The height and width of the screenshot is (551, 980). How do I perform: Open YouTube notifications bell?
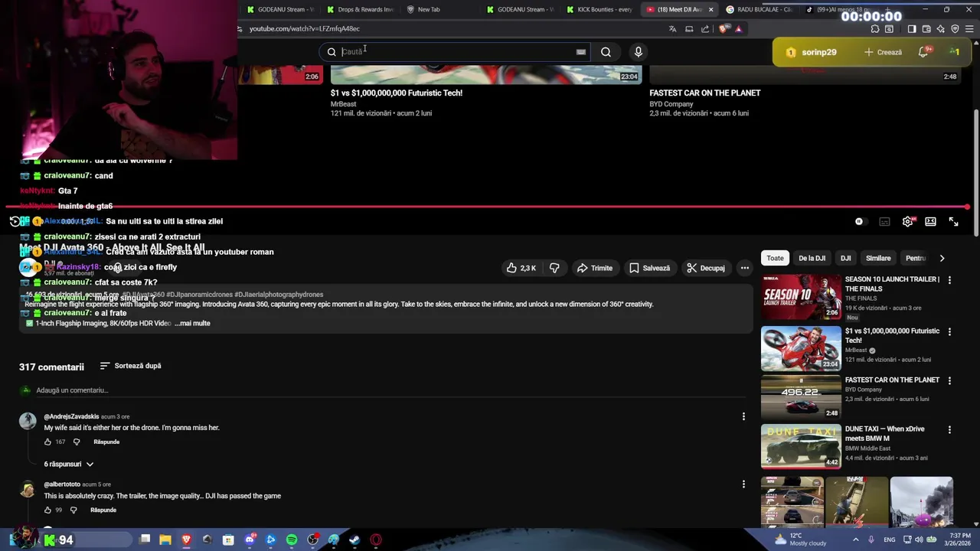tap(923, 51)
